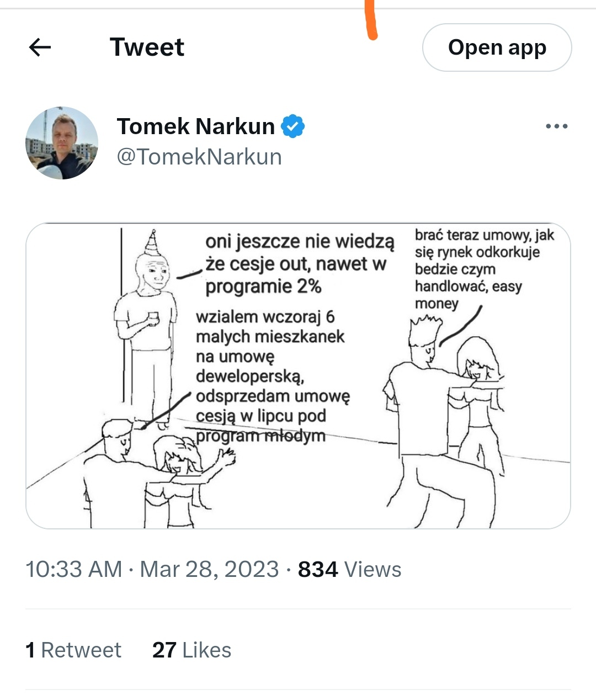Click the Tomek Narkun display name
The image size is (596, 700).
(196, 126)
